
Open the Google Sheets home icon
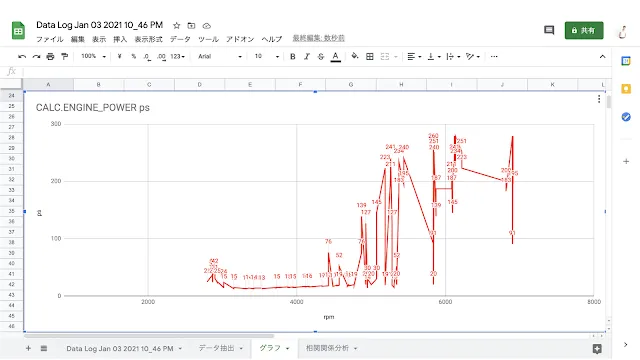pyautogui.click(x=18, y=31)
